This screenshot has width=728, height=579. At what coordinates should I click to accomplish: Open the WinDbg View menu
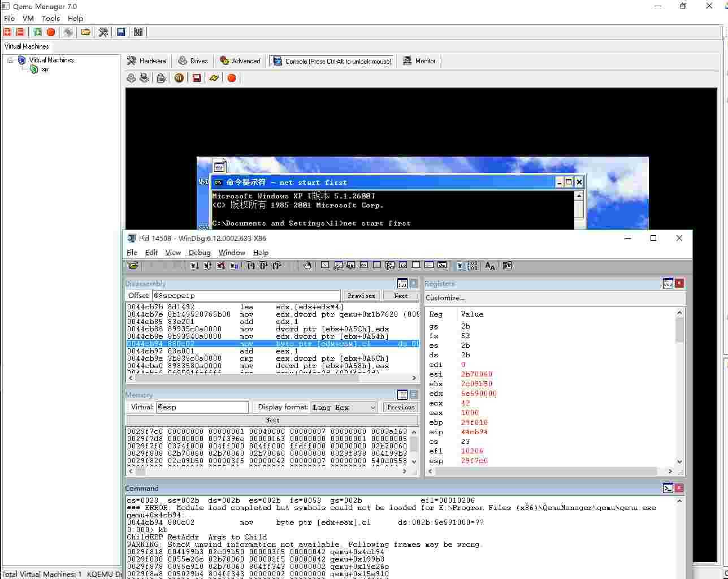point(173,253)
